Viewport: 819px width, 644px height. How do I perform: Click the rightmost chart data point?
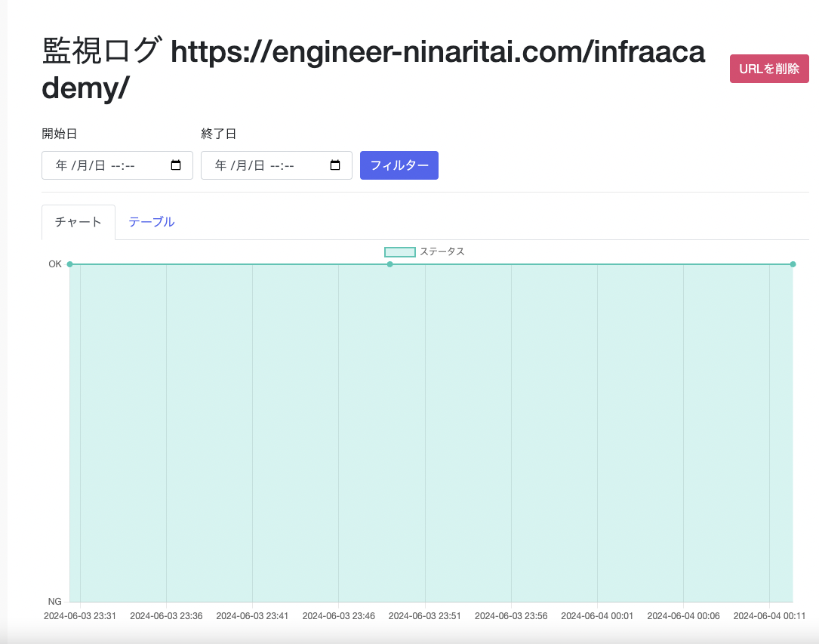[x=793, y=264]
